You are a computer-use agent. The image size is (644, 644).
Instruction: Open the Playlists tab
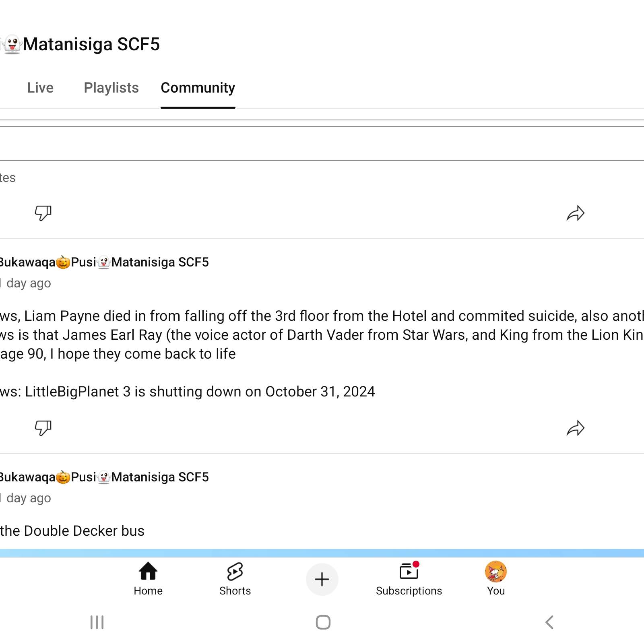click(111, 88)
